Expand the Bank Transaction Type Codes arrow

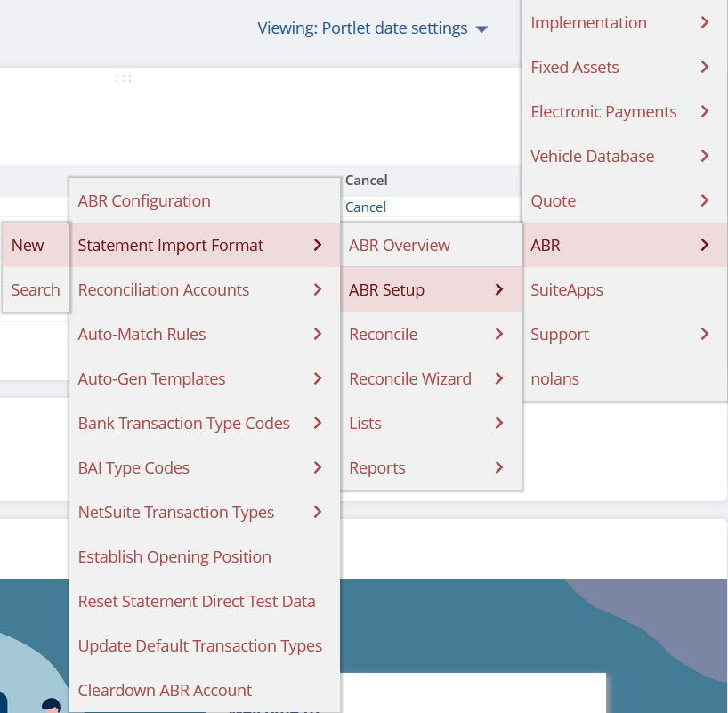(318, 424)
